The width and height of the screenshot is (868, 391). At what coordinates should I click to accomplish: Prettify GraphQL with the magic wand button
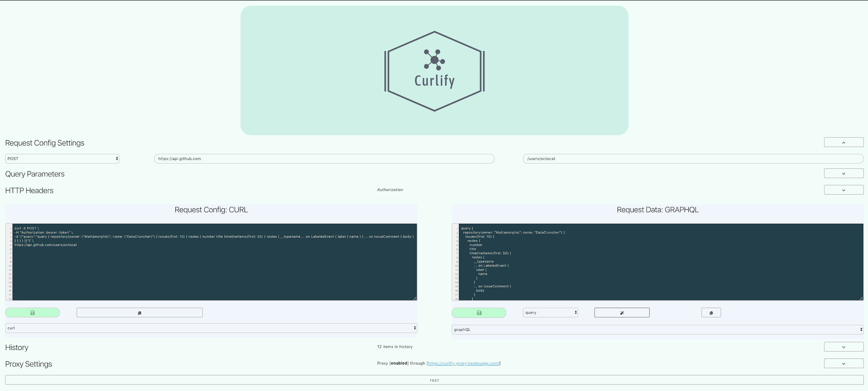pyautogui.click(x=622, y=312)
